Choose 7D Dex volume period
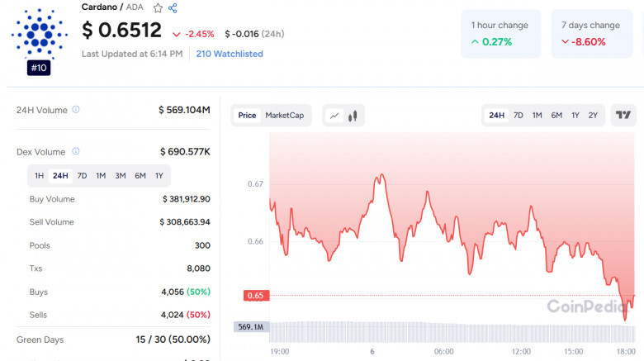Screen dimensions: 644x361 point(82,176)
